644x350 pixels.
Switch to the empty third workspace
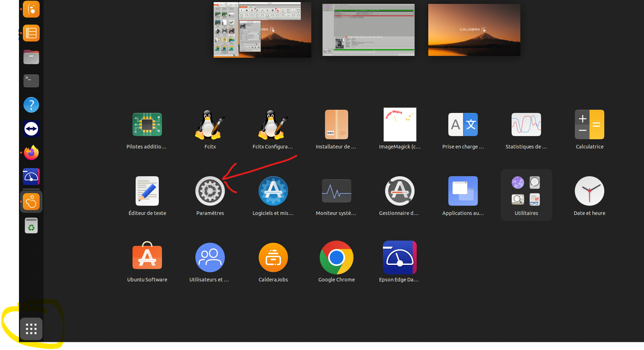coord(474,30)
